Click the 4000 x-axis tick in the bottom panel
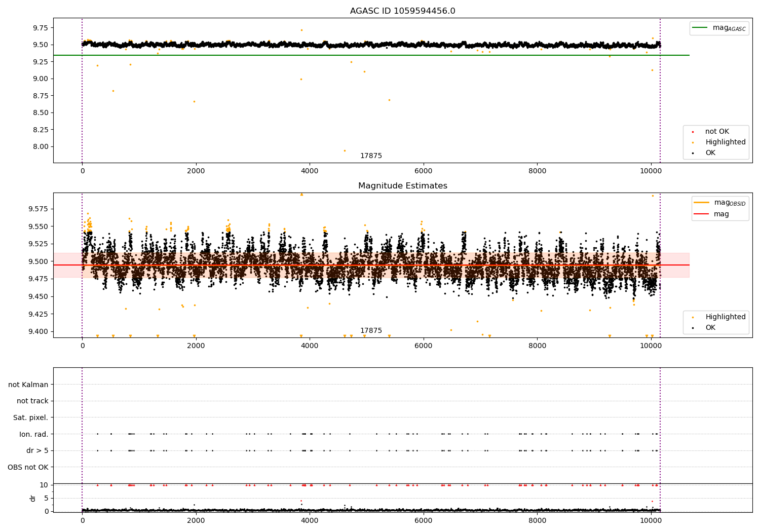The image size is (760, 532). pyautogui.click(x=310, y=520)
